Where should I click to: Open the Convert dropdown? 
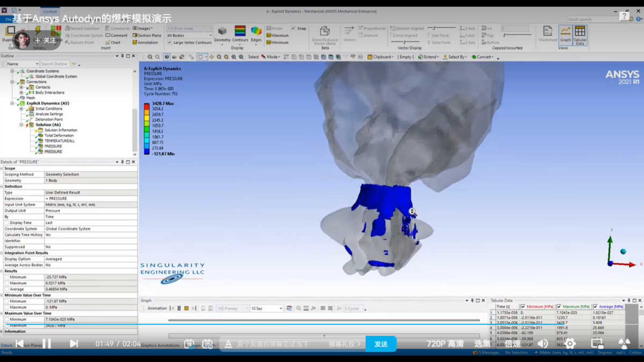tap(482, 57)
